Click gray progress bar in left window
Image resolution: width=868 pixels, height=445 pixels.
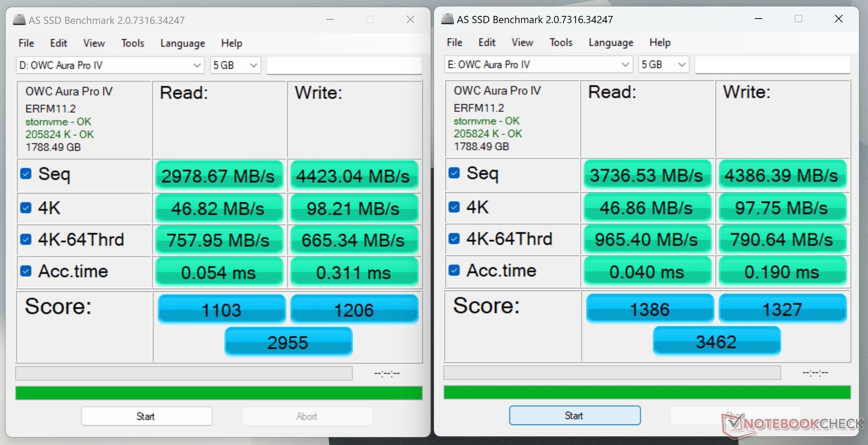[184, 373]
